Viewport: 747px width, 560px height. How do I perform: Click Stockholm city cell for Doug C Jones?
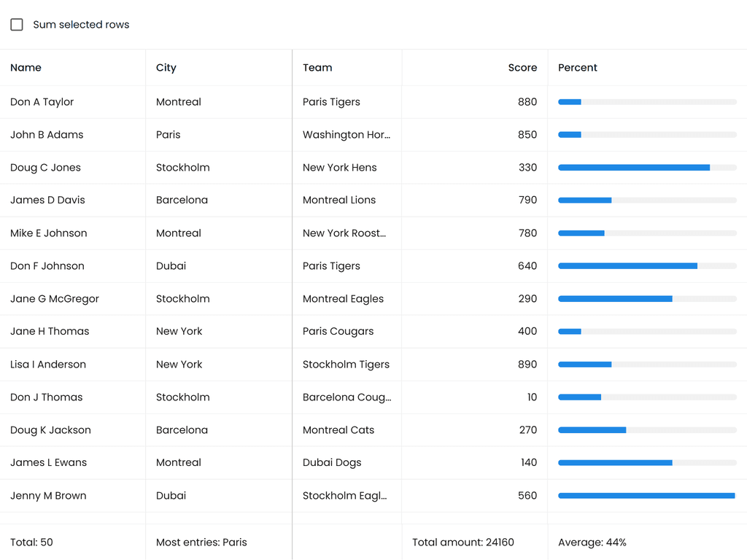pos(183,168)
